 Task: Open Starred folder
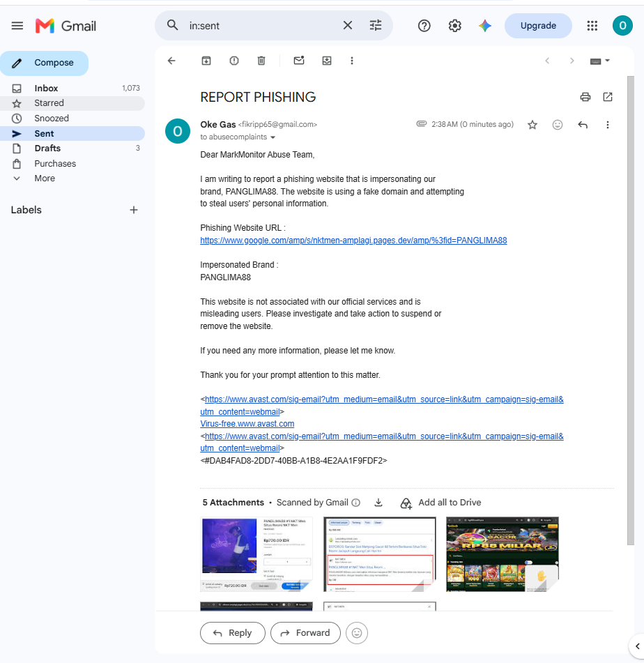coord(72,103)
